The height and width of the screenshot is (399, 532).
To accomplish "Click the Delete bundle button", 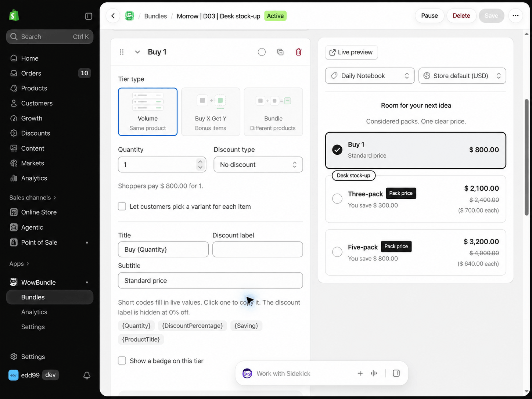I will click(461, 16).
